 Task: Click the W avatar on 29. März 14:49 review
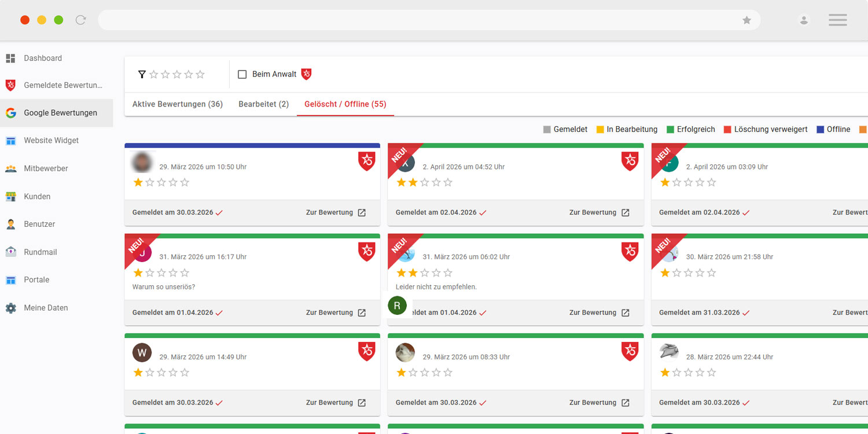point(142,352)
